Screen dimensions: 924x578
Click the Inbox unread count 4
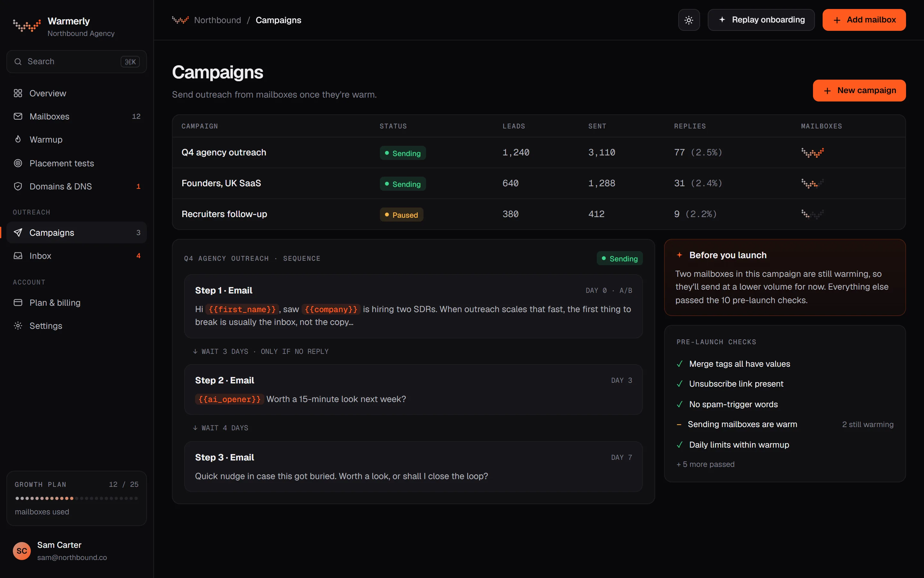(139, 256)
